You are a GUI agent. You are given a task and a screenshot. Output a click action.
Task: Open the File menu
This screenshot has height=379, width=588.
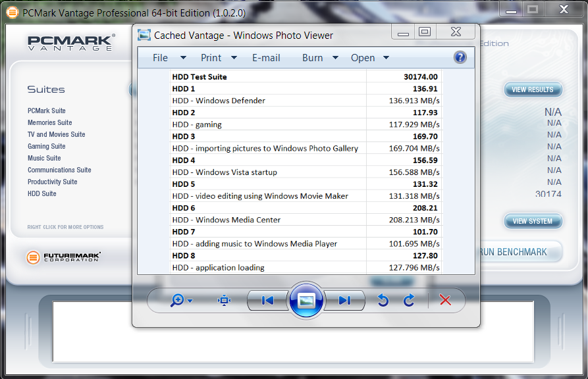pos(160,58)
